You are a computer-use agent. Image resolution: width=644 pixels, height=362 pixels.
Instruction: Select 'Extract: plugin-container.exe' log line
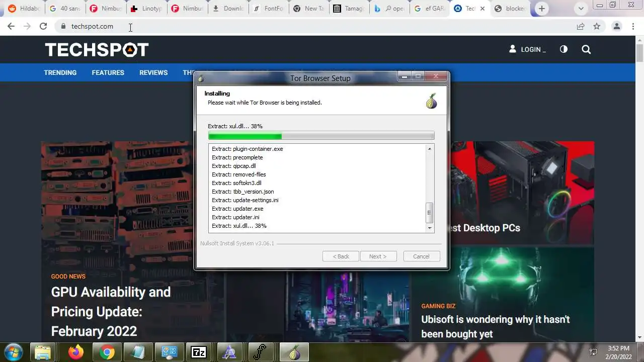pyautogui.click(x=247, y=149)
